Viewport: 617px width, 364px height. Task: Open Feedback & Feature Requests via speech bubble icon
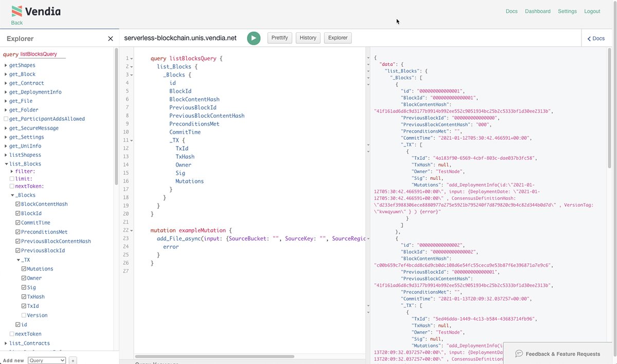pyautogui.click(x=519, y=353)
